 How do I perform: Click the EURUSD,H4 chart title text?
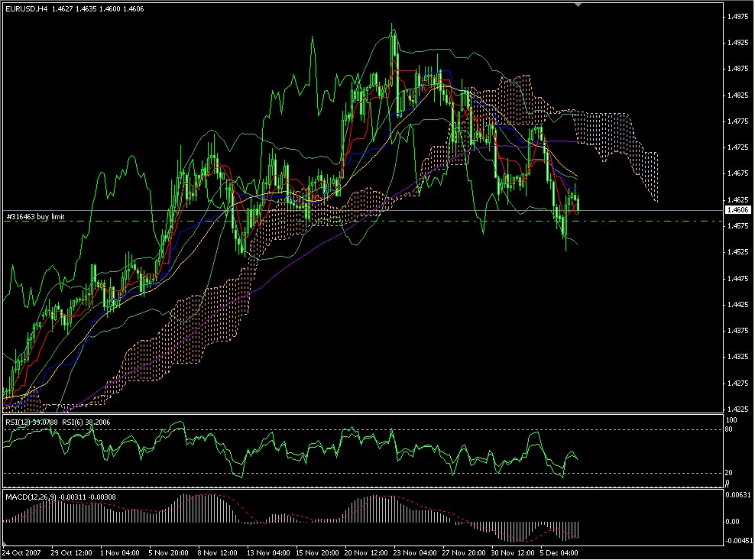25,9
